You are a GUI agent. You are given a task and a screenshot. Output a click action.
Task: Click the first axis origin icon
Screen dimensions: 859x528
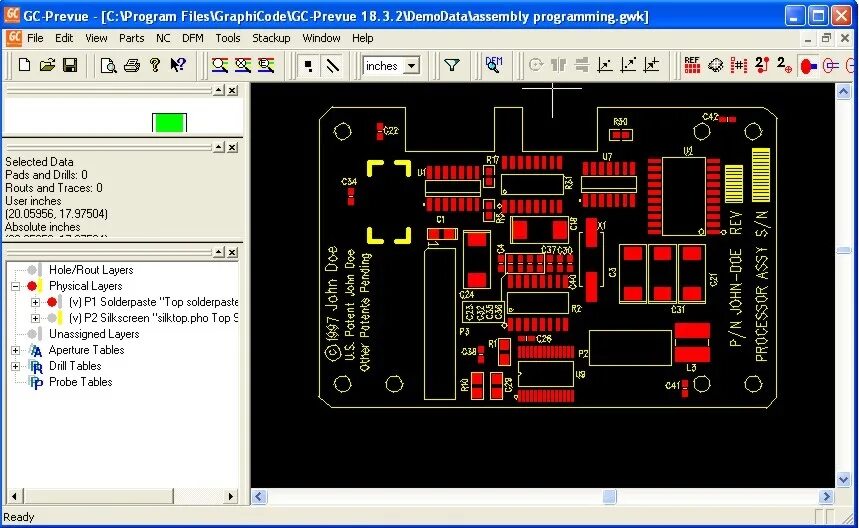point(605,65)
